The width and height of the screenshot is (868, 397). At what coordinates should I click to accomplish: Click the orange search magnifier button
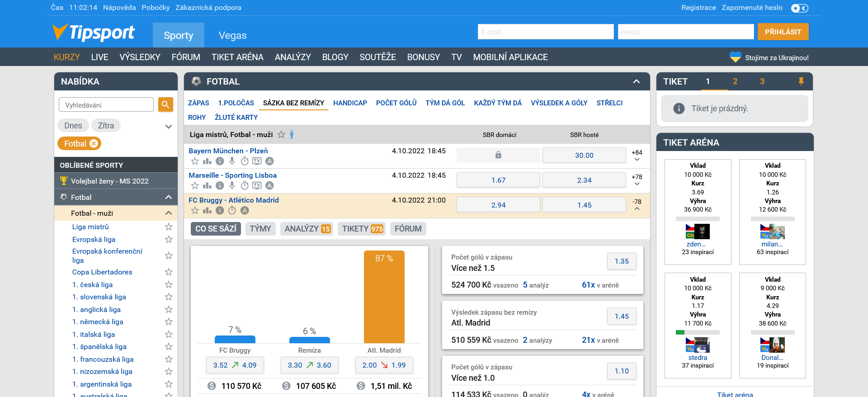click(165, 104)
